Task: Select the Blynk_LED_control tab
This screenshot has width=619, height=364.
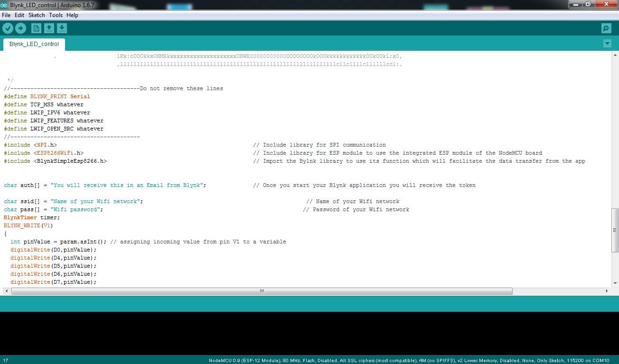Action: pos(34,44)
